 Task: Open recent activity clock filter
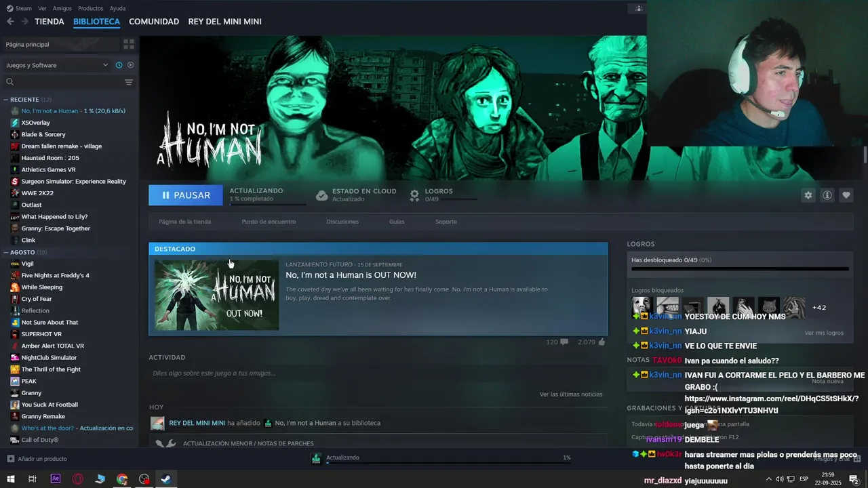tap(119, 65)
